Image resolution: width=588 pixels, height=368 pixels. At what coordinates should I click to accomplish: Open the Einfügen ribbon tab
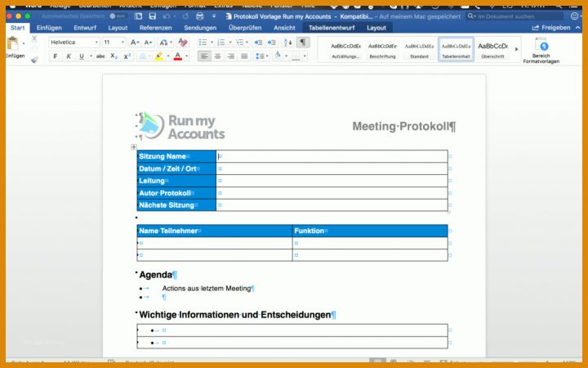click(x=49, y=28)
